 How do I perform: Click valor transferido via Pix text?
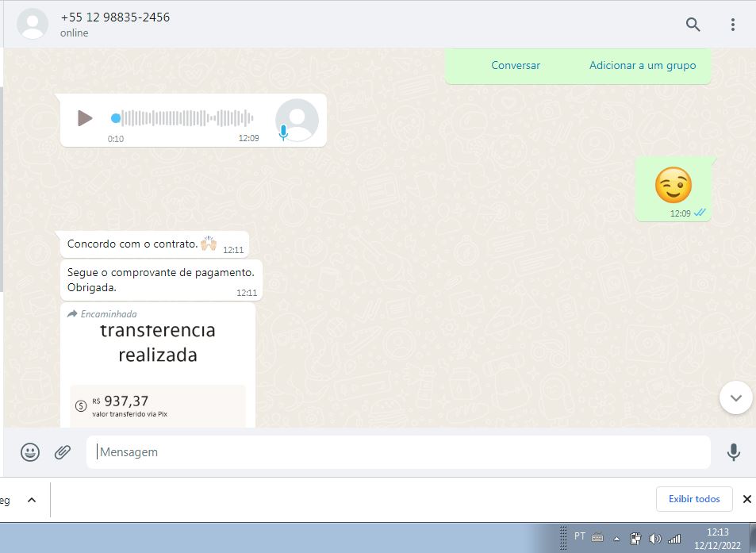click(129, 414)
